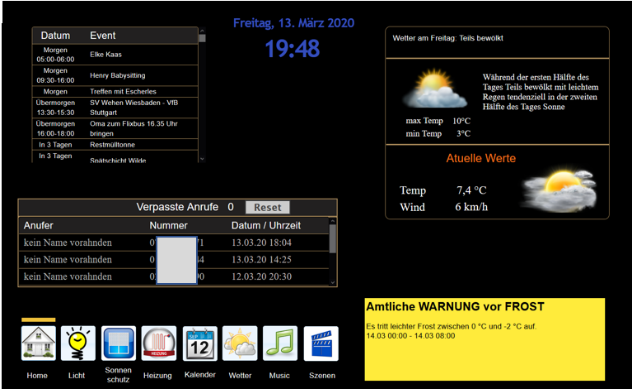632x389 pixels.
Task: Click the Wetter am Freitag headline
Action: click(448, 38)
